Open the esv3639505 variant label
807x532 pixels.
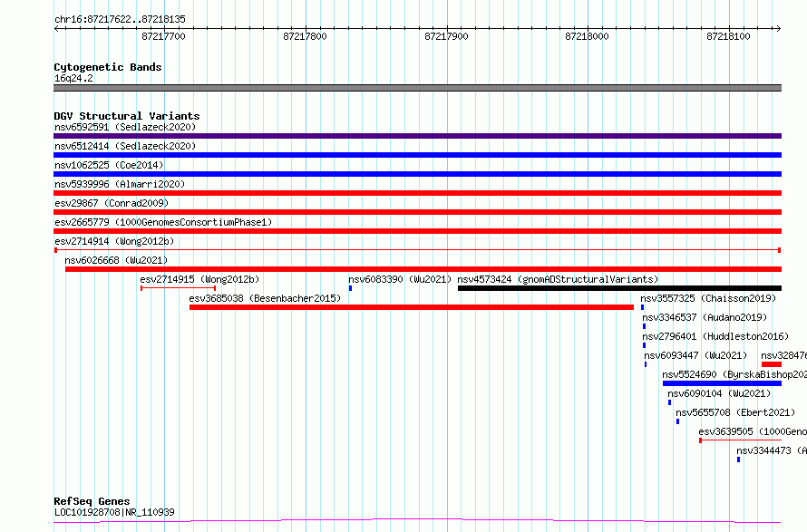753,431
